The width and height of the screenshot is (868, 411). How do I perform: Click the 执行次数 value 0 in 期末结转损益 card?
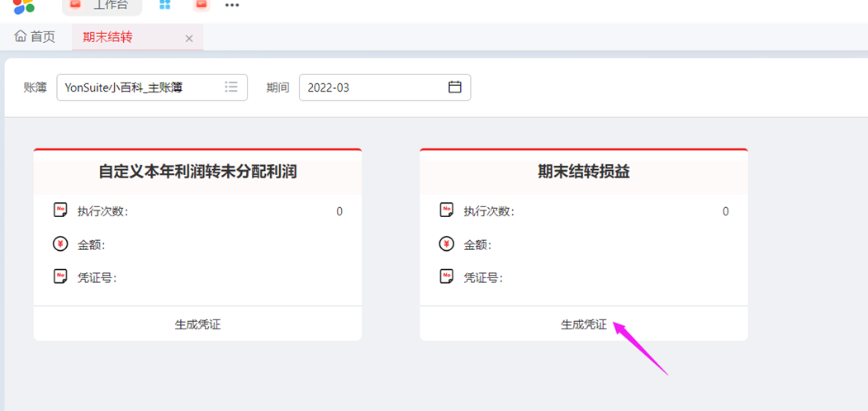pos(726,211)
